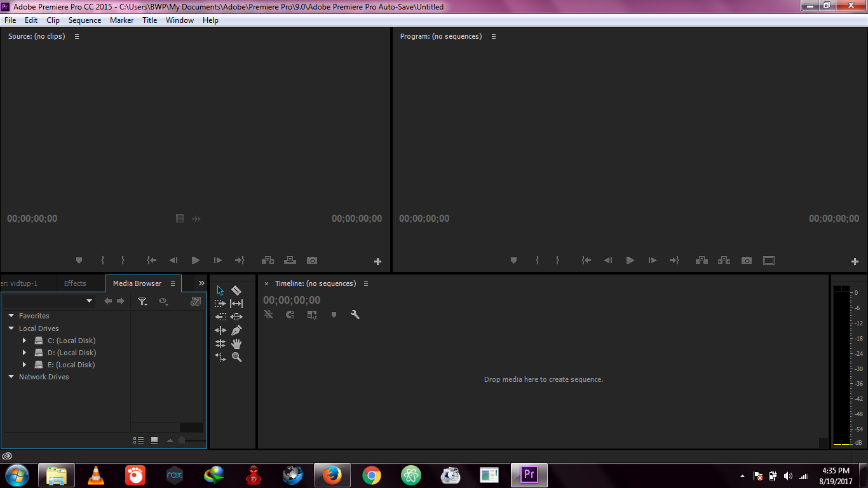Open Program monitor Button Editor plus
The image size is (868, 488).
(855, 261)
